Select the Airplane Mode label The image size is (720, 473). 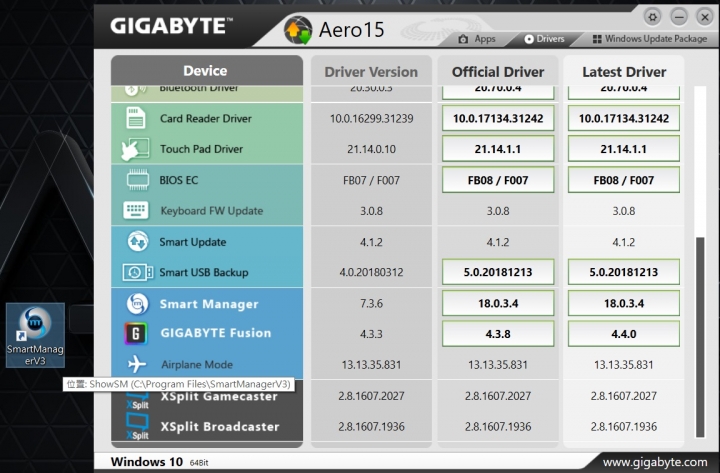point(197,365)
